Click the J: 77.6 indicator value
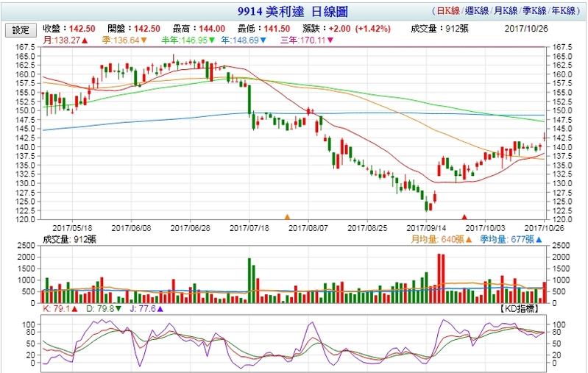 click(x=146, y=309)
